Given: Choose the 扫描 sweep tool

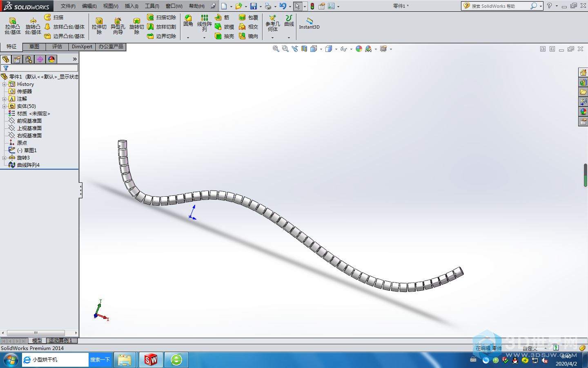Looking at the screenshot, I should 54,17.
